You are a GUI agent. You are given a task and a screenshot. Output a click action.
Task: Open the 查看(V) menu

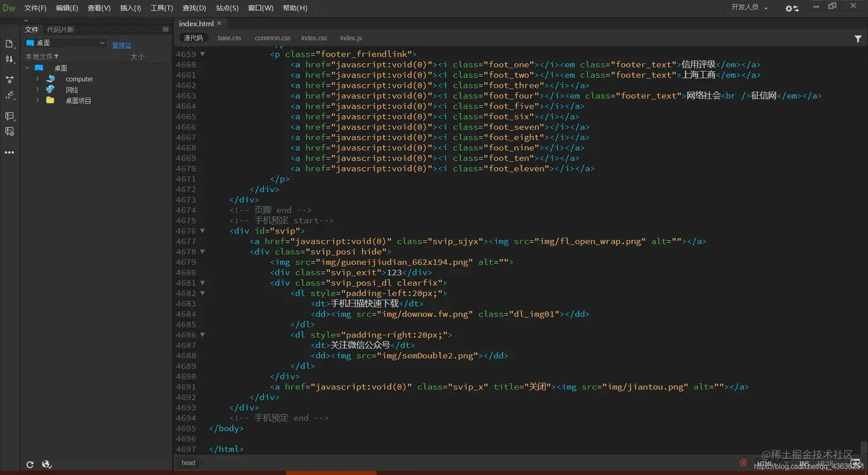click(x=99, y=8)
